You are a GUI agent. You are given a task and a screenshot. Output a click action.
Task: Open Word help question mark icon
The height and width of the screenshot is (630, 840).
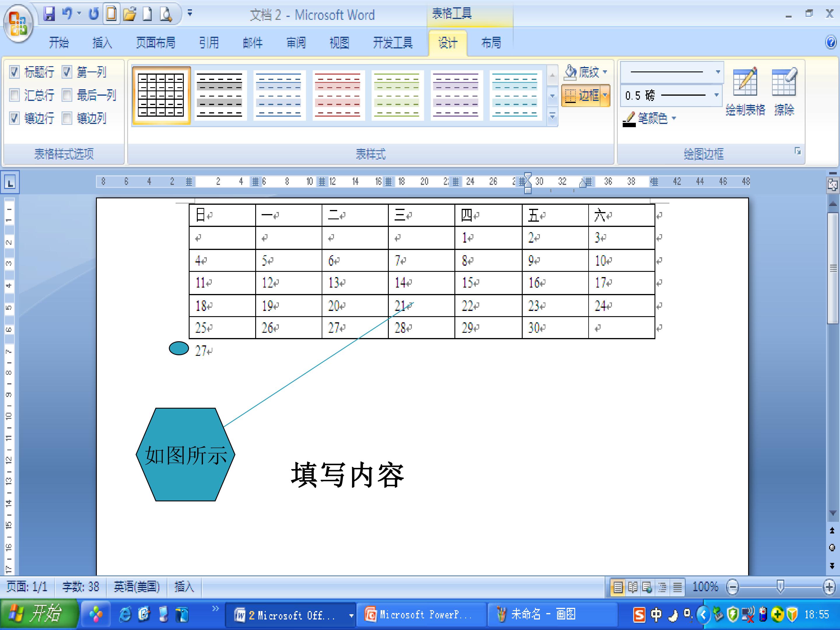pos(831,42)
